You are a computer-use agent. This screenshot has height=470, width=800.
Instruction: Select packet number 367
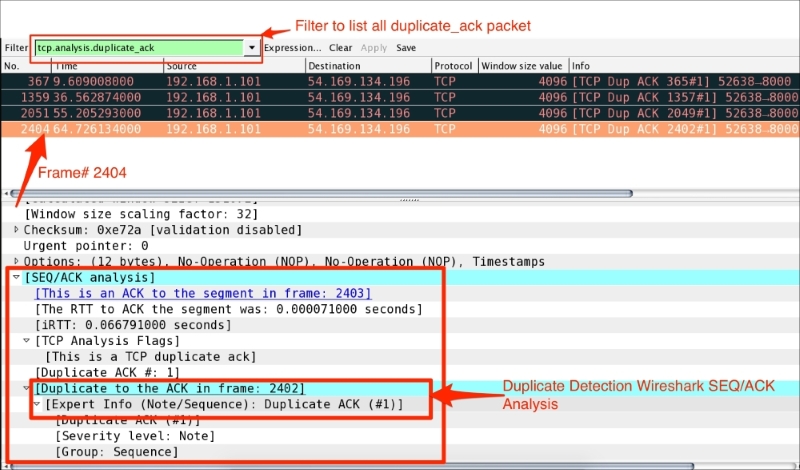click(400, 81)
